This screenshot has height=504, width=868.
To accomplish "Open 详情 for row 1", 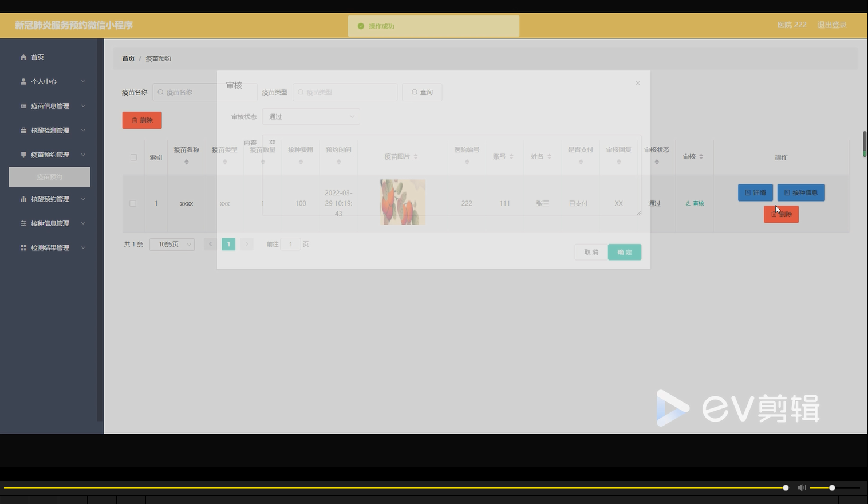I will coord(755,193).
